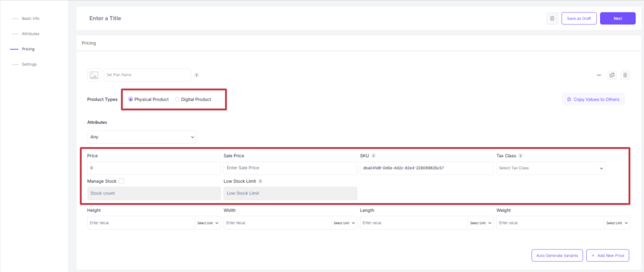This screenshot has width=644, height=272.
Task: Click the Save as Draft button
Action: pyautogui.click(x=579, y=18)
